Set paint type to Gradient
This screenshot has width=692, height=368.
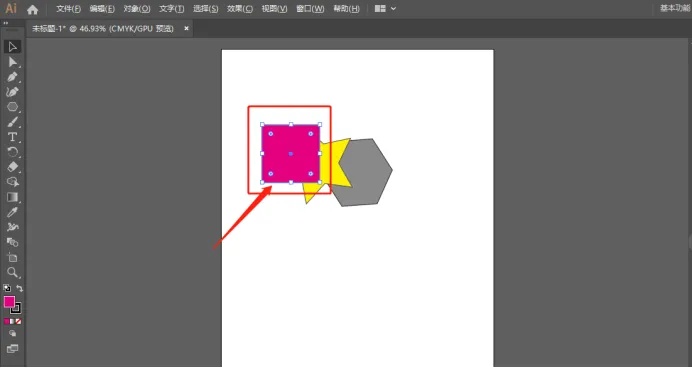coord(12,322)
